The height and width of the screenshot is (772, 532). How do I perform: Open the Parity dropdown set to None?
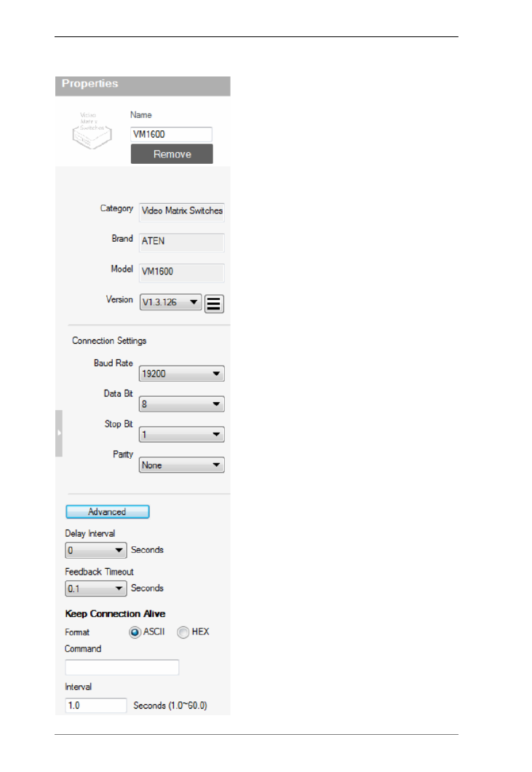[x=182, y=465]
